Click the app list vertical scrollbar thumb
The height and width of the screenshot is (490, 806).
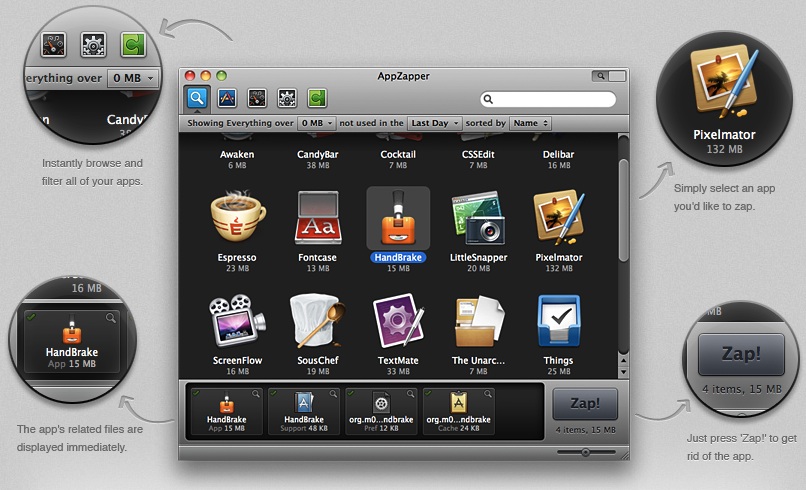tap(623, 210)
